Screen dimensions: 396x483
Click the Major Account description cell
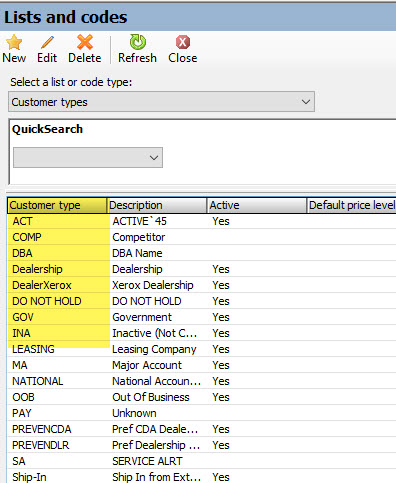click(x=158, y=365)
